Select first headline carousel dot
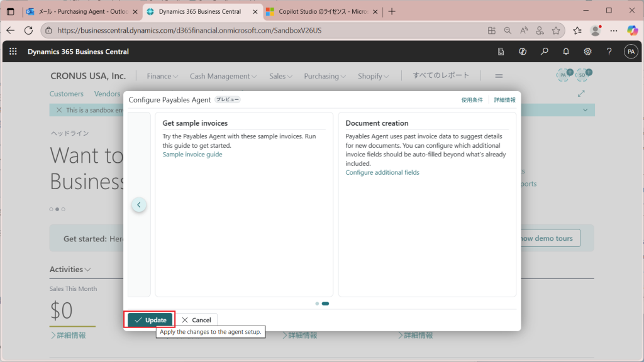The height and width of the screenshot is (362, 644). pos(52,209)
